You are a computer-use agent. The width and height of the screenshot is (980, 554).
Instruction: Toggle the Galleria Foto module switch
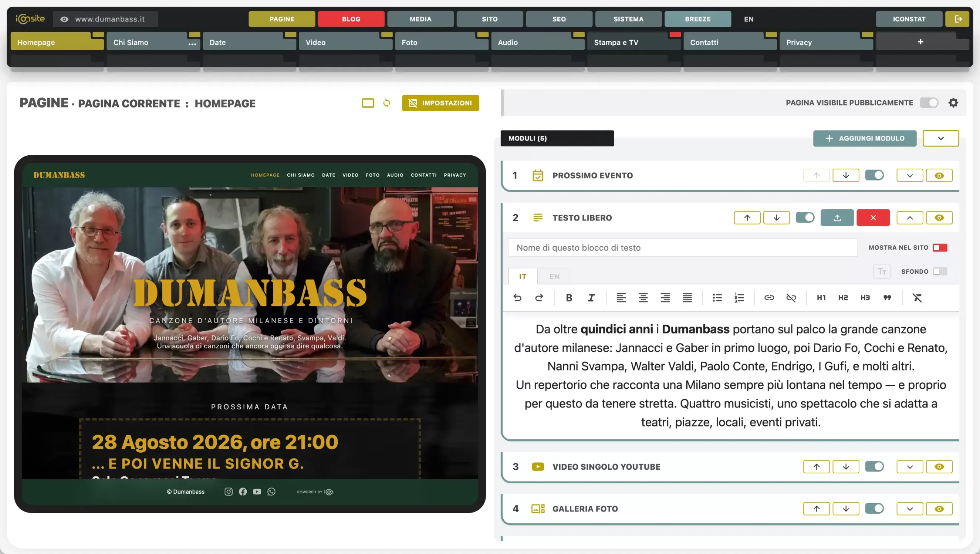[875, 509]
